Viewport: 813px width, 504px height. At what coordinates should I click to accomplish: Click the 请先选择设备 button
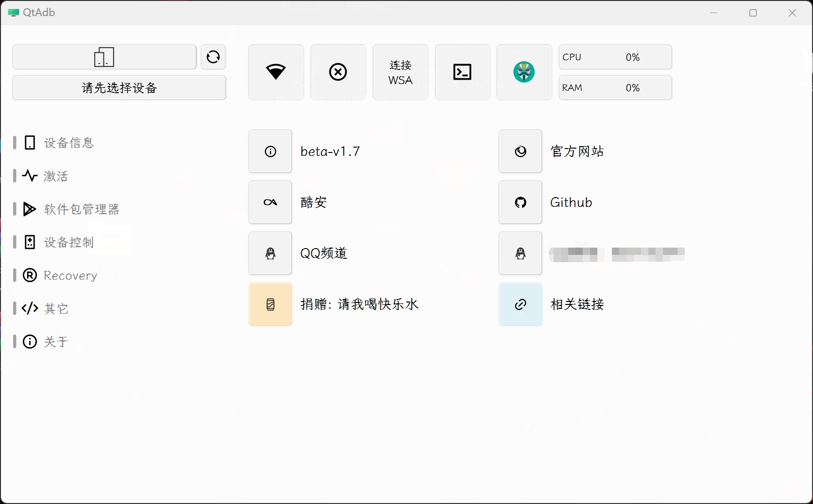click(x=119, y=88)
